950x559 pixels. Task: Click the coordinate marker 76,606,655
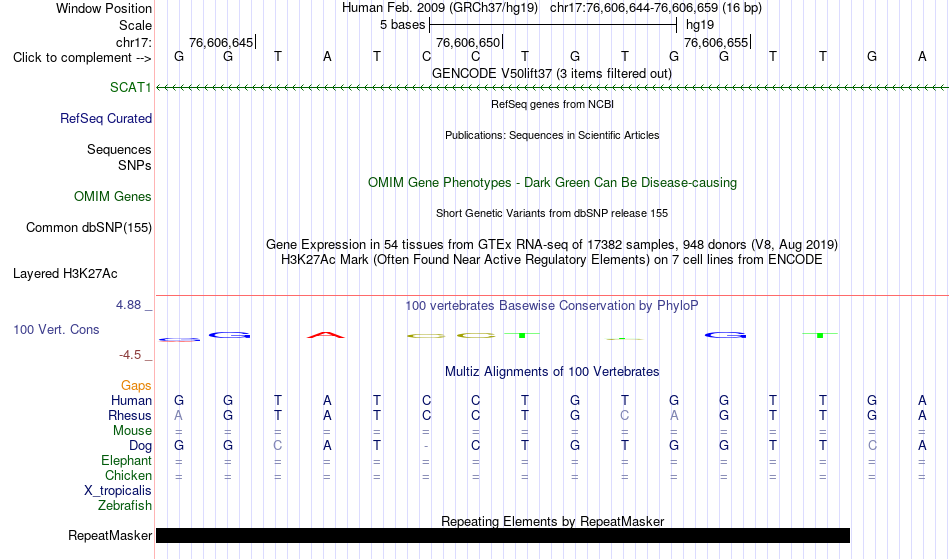(716, 42)
